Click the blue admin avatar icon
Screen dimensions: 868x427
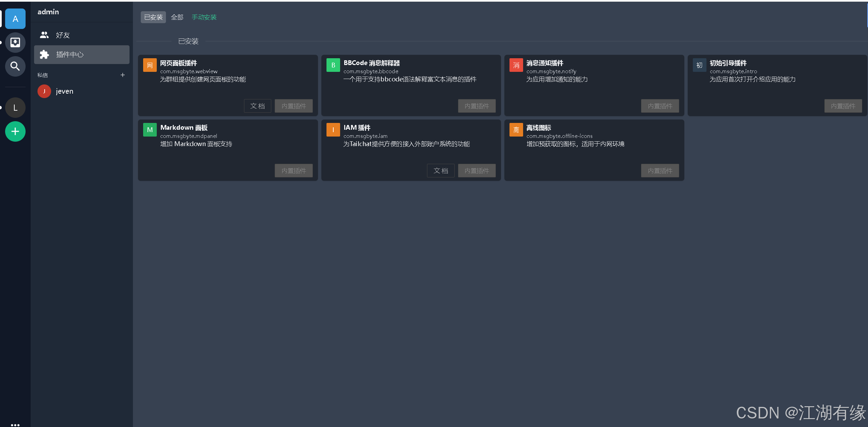(x=15, y=19)
